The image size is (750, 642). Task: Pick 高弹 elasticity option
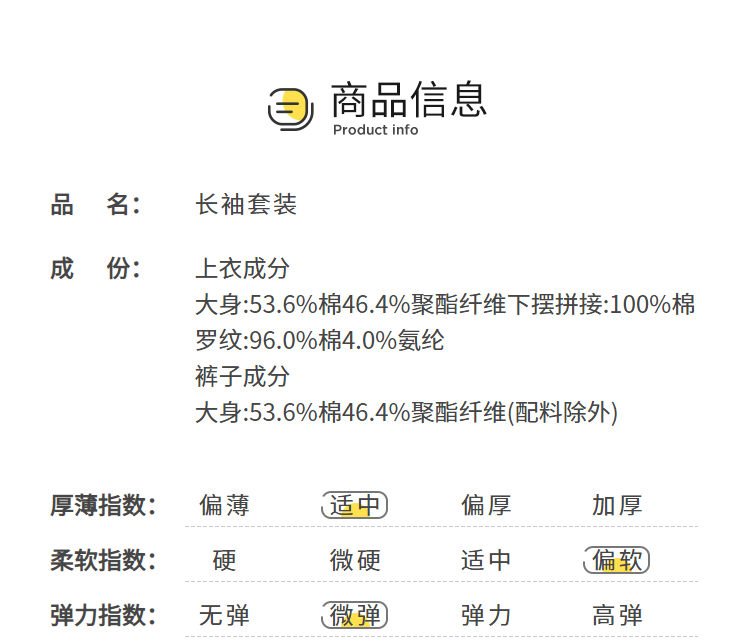point(617,615)
